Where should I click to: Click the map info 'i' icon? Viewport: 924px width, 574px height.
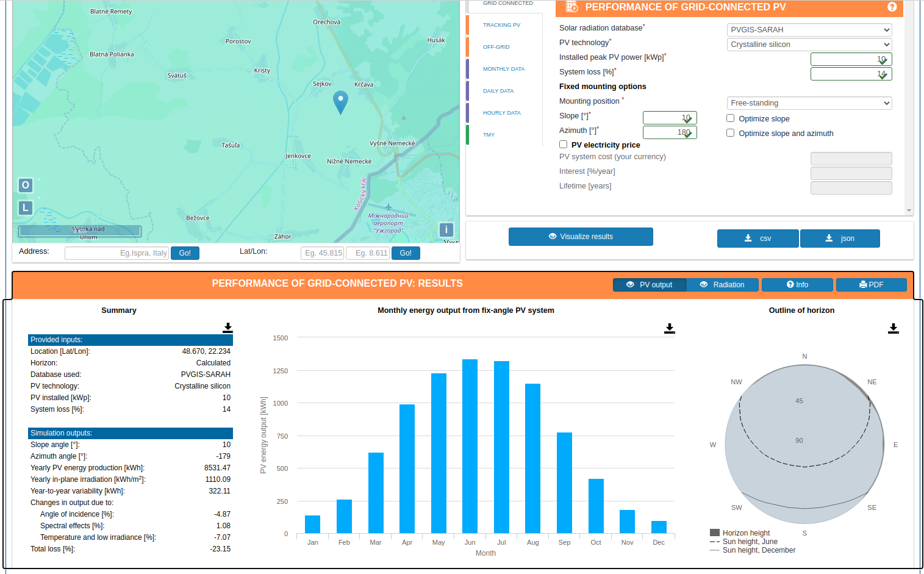coord(446,230)
